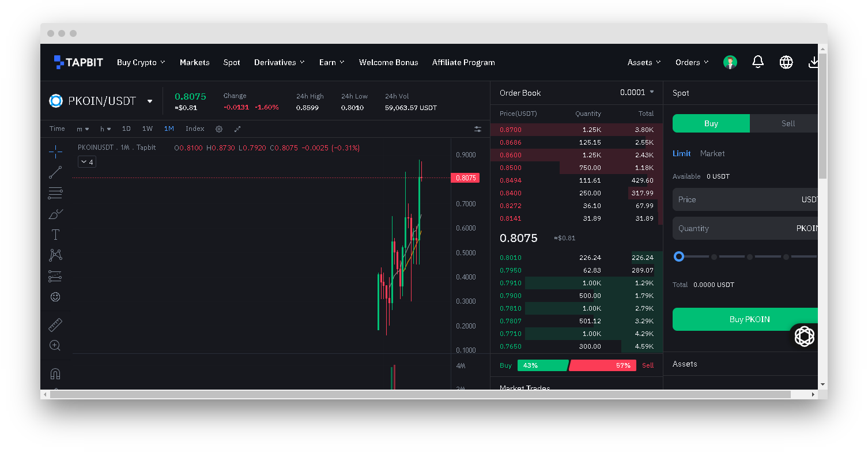
Task: Open the hours interval dropdown
Action: tap(105, 129)
